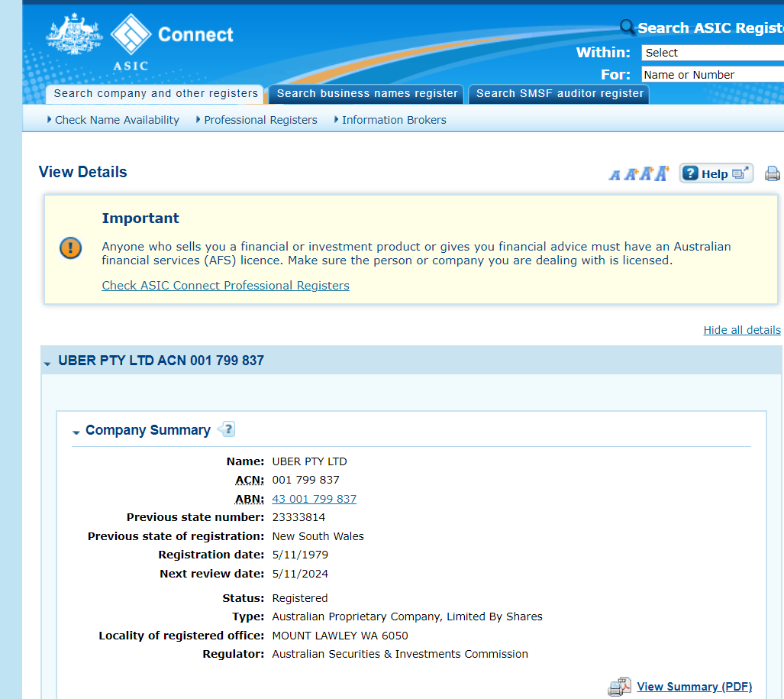
Task: Open the Within select dropdown
Action: 712,53
